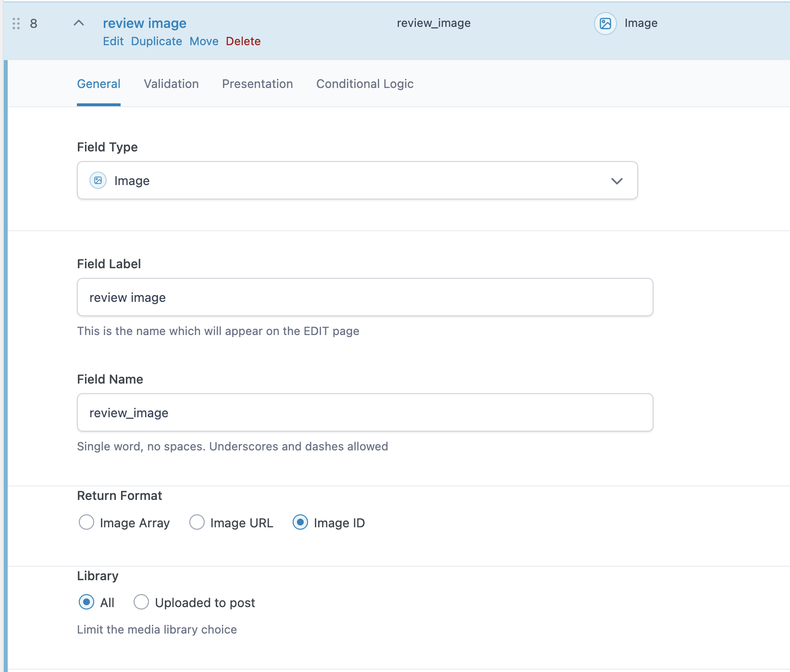Duplicate the review image field
Screen dimensions: 790x672
point(156,41)
